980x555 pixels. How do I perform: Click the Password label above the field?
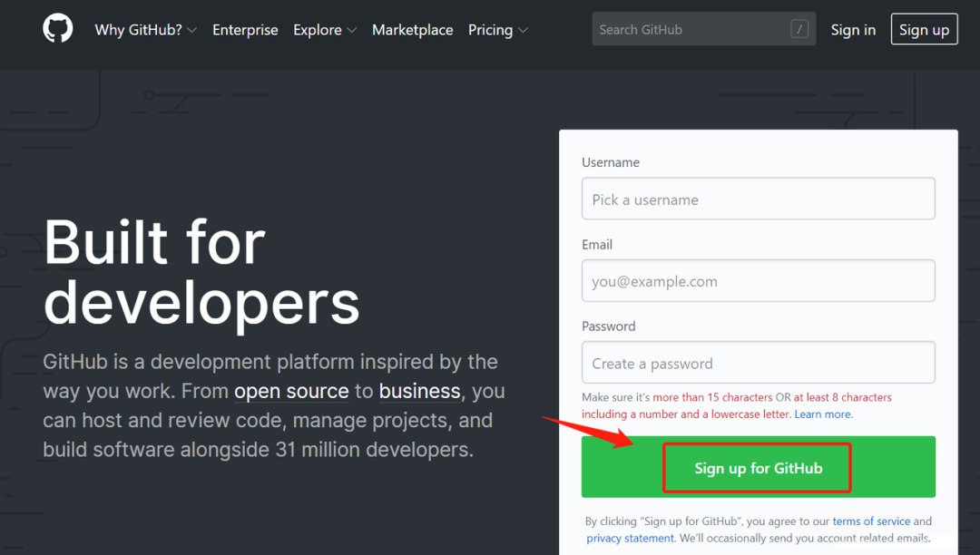pos(608,326)
